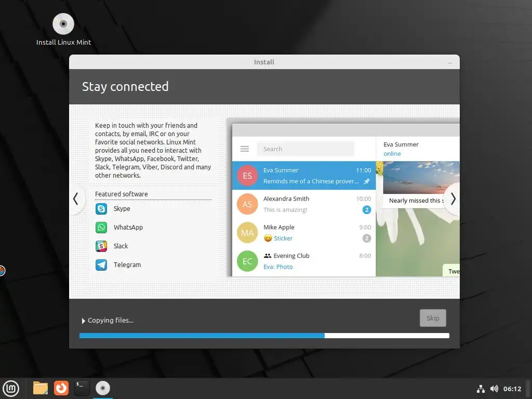Viewport: 532px width, 399px height.
Task: Open the Files manager from the panel
Action: (x=41, y=388)
